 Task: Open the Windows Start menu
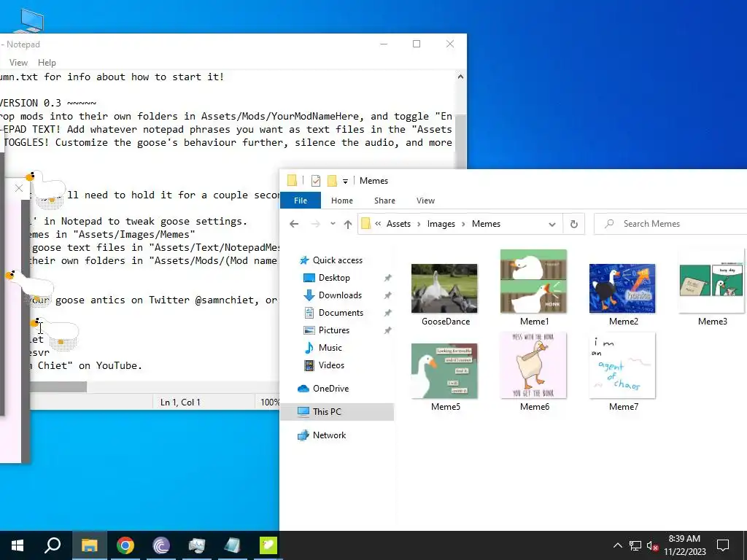(18, 545)
